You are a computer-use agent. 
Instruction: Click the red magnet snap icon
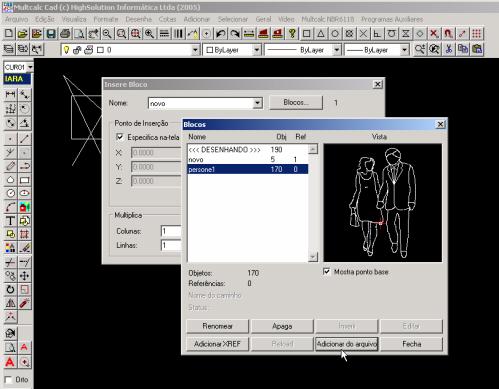448,34
